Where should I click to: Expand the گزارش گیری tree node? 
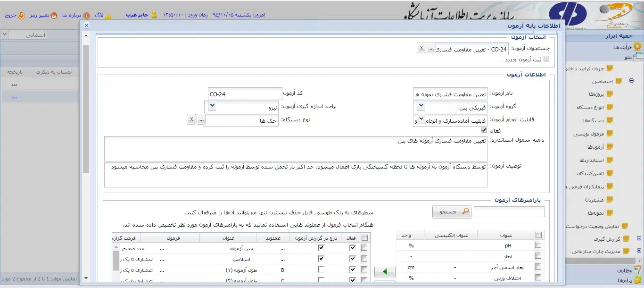639,239
